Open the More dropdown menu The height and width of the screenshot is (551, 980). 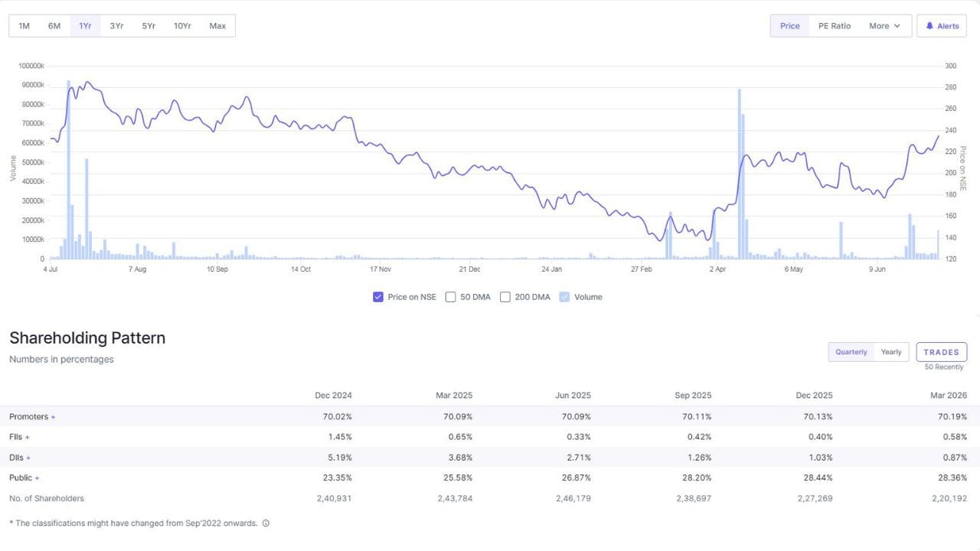(x=885, y=26)
